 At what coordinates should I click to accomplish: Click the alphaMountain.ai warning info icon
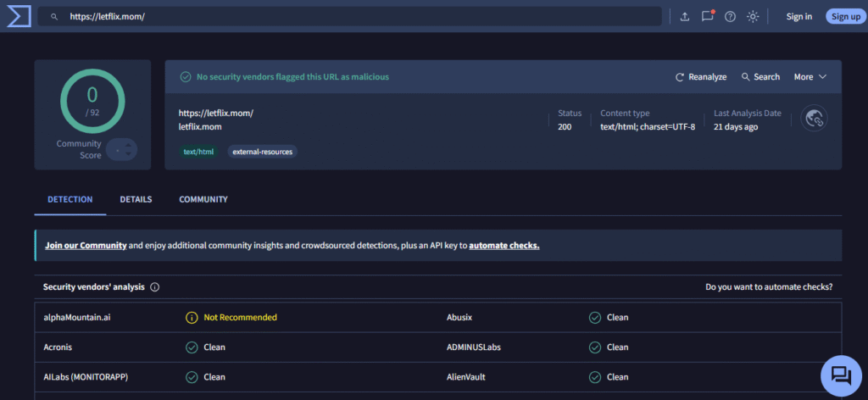192,318
